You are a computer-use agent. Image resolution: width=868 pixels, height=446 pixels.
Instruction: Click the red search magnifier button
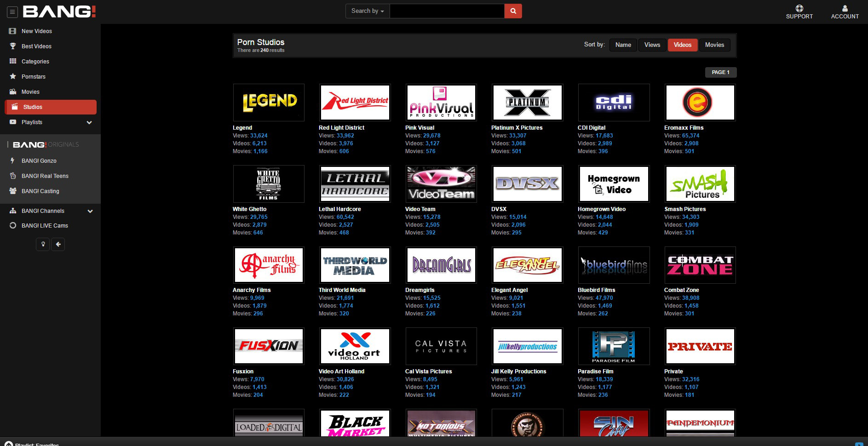tap(513, 11)
